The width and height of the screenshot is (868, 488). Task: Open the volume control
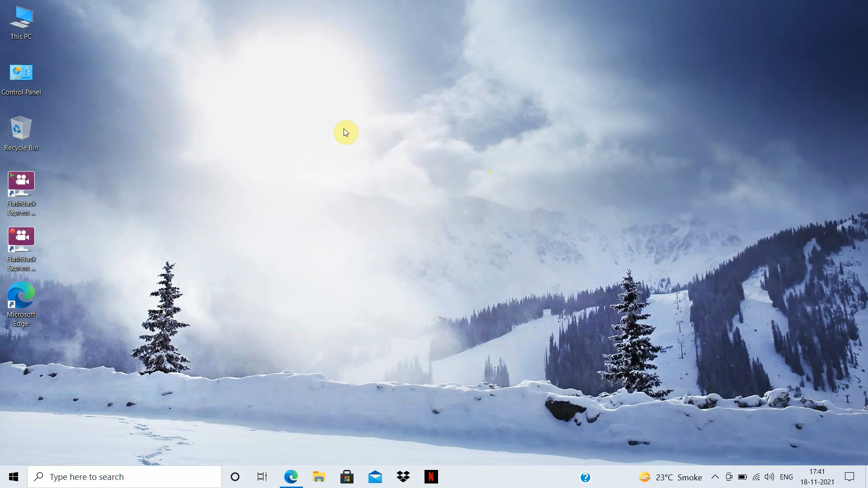point(770,477)
